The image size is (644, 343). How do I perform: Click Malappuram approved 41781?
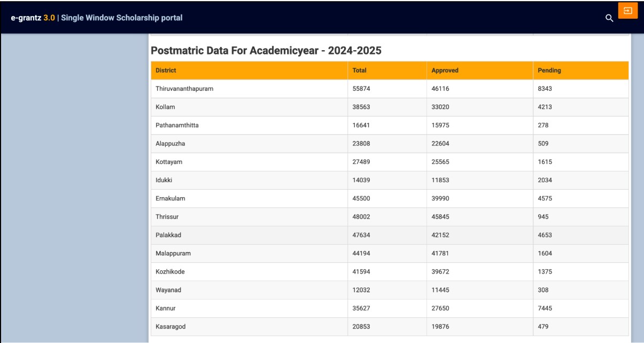[440, 253]
